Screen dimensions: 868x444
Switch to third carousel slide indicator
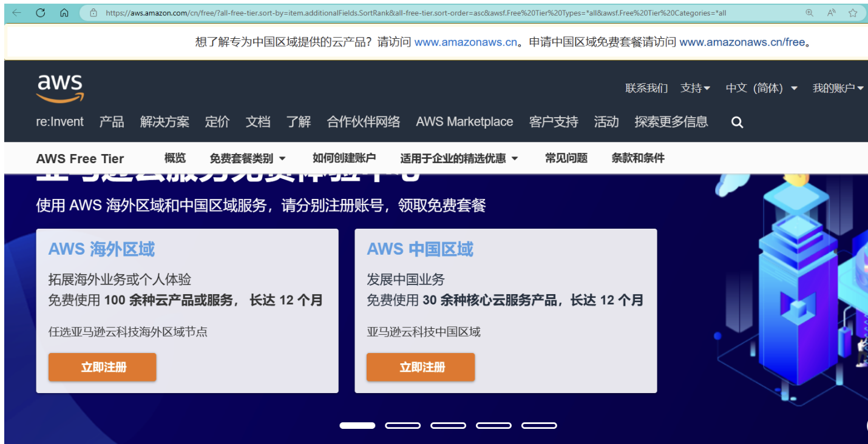[x=448, y=426]
